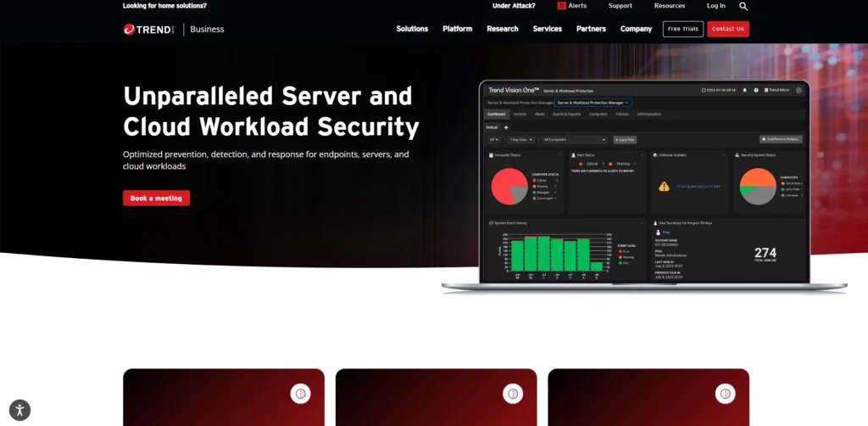Click the System Event History clock icon
This screenshot has width=868, height=426.
point(491,223)
